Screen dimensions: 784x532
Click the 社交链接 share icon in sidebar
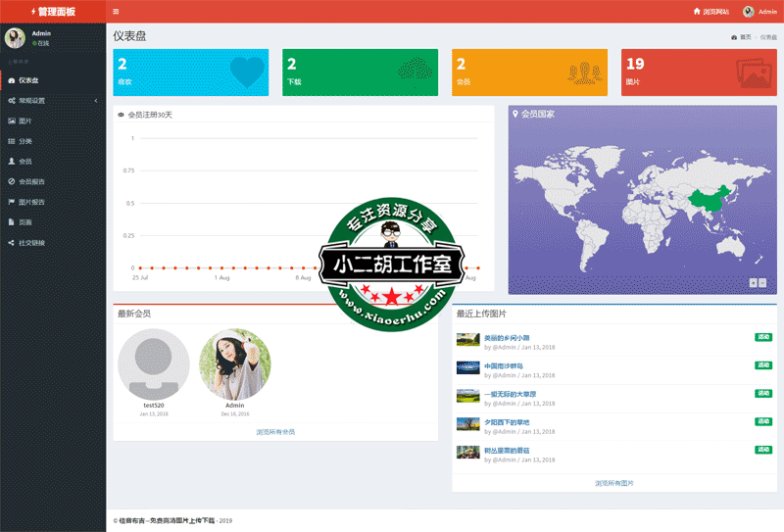point(12,242)
